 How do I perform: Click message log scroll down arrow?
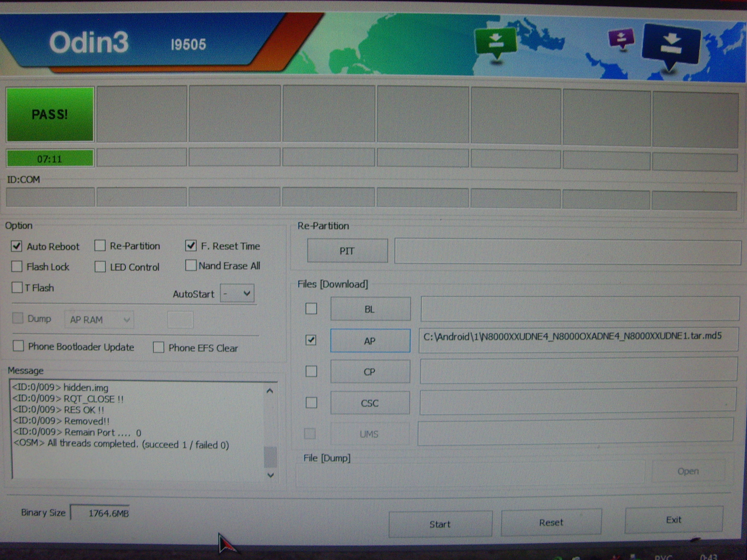(270, 475)
